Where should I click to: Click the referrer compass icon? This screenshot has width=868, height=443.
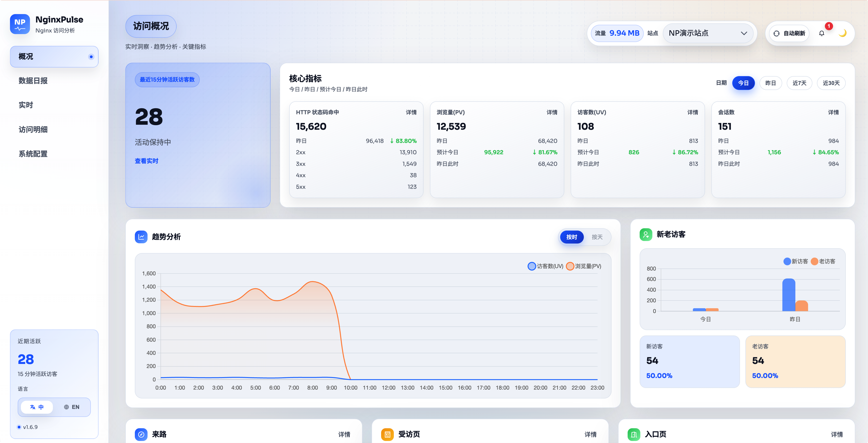[x=141, y=434]
